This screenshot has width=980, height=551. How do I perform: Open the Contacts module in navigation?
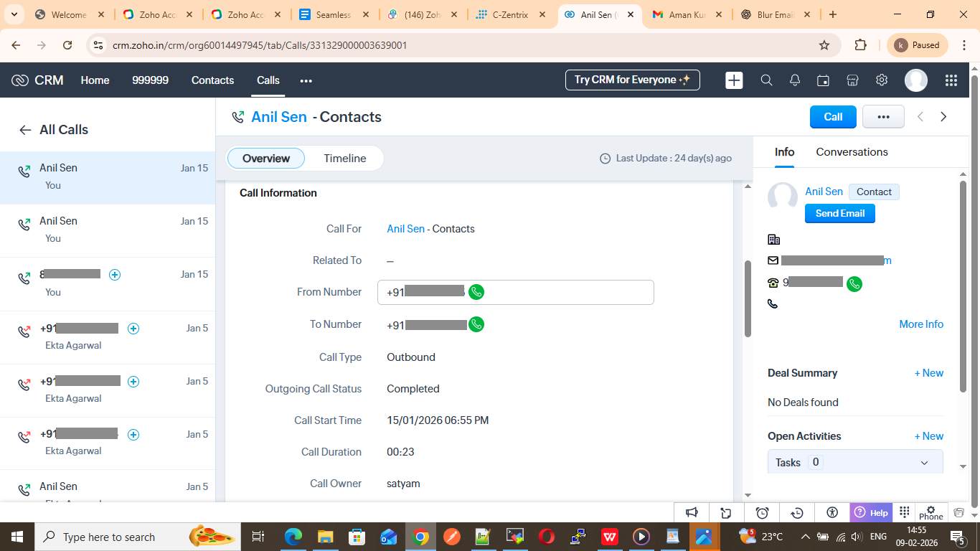[x=212, y=80]
